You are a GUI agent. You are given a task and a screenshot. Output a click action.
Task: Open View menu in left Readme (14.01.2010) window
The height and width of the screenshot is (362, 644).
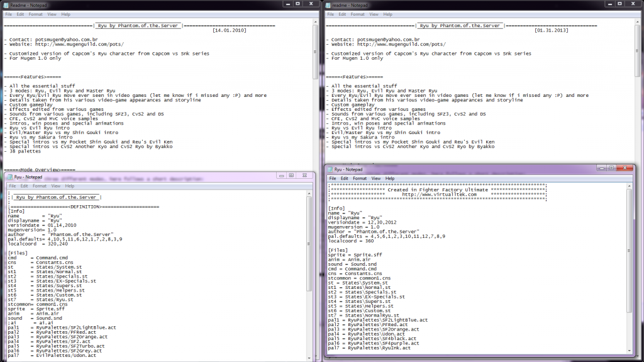(52, 14)
